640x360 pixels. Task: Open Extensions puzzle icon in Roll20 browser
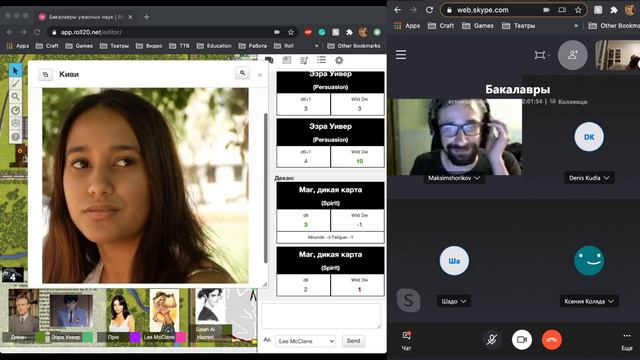[x=349, y=32]
